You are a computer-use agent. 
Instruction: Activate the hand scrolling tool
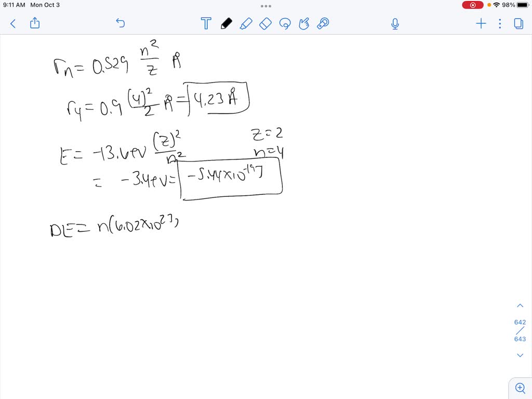coord(304,23)
